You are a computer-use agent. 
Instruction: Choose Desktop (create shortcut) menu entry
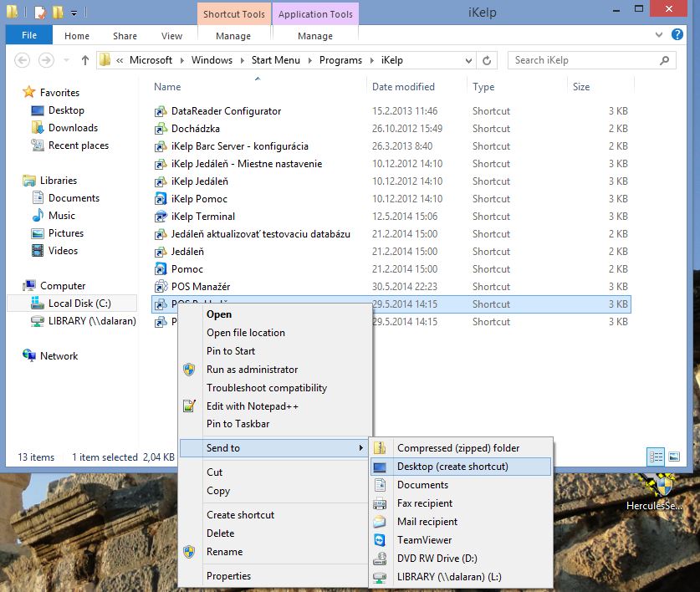click(452, 467)
